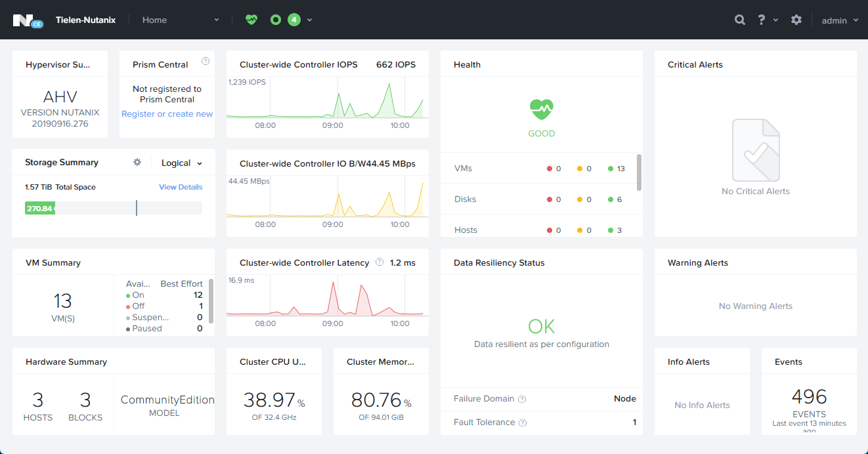
Task: Click the 13 VM(S) count
Action: (x=63, y=307)
